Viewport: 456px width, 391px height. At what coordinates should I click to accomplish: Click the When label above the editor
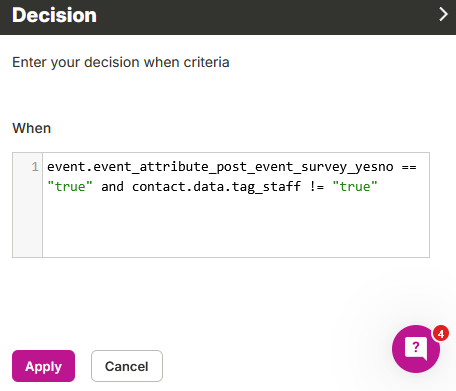(x=32, y=128)
